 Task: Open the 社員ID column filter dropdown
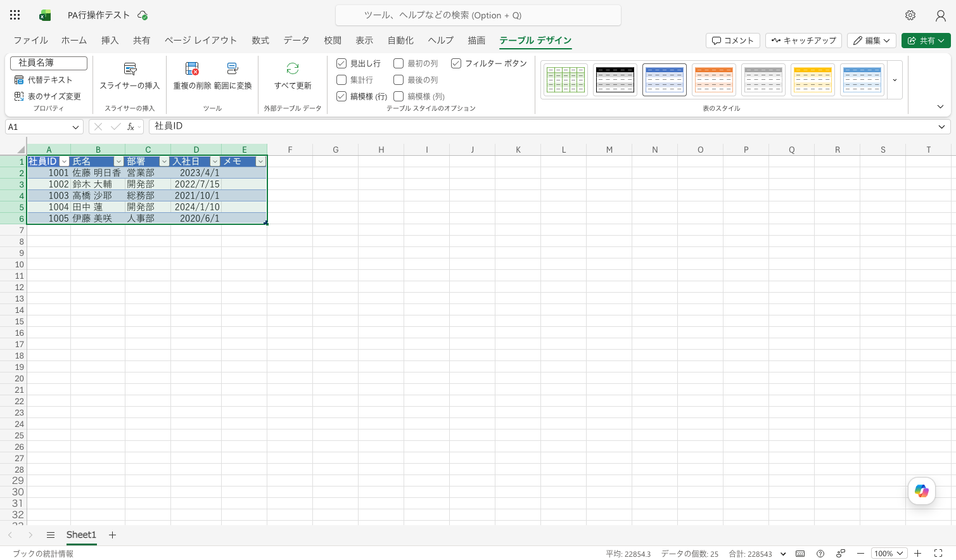click(x=64, y=162)
